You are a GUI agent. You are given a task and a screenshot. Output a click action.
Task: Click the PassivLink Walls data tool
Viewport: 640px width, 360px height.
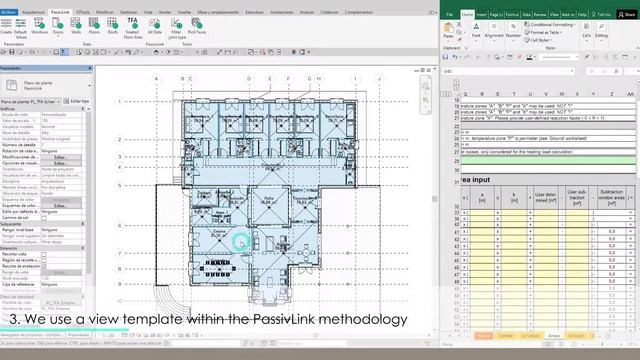tap(76, 26)
